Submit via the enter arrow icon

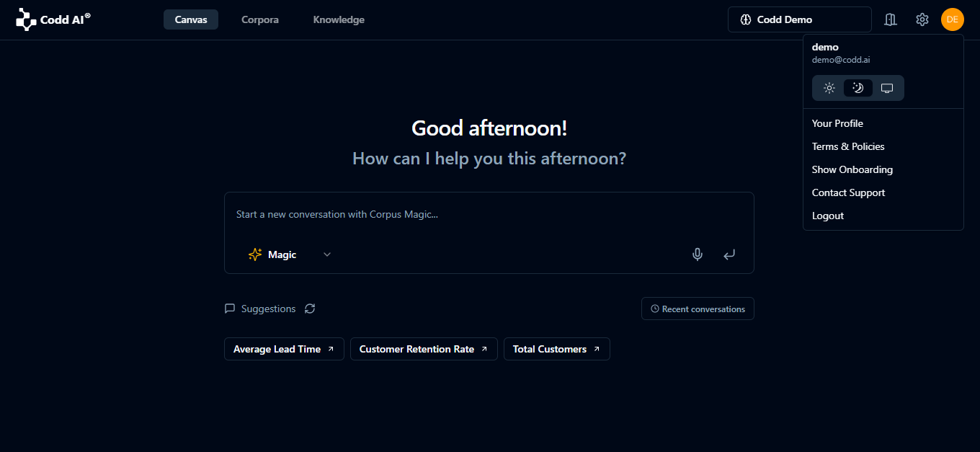729,254
